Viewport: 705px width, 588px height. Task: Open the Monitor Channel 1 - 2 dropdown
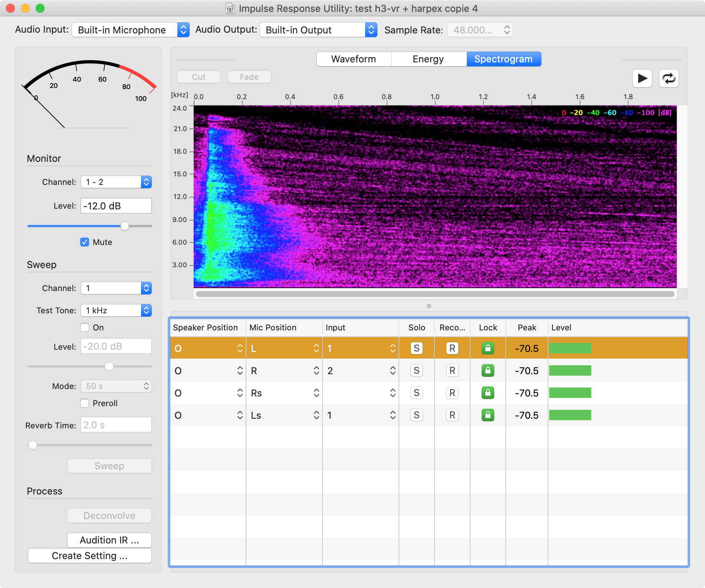click(x=116, y=182)
